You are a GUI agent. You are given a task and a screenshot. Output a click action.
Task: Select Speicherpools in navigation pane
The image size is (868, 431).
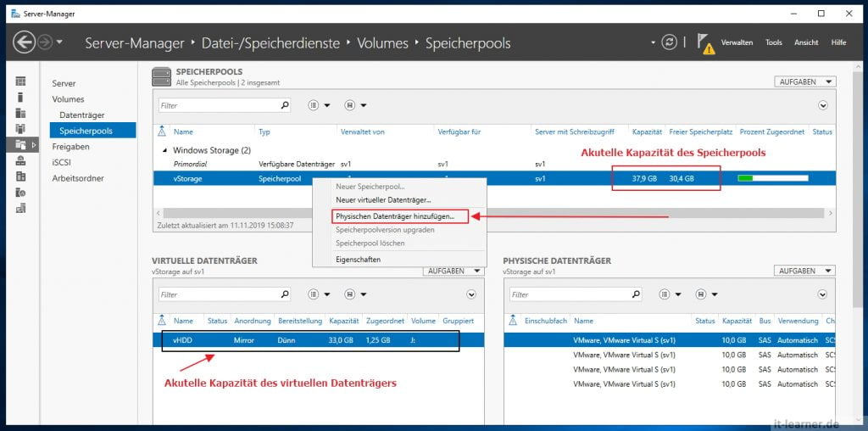[92, 131]
